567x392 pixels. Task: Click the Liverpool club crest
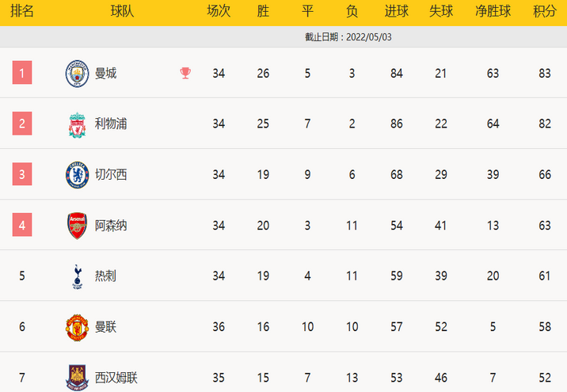pyautogui.click(x=77, y=125)
